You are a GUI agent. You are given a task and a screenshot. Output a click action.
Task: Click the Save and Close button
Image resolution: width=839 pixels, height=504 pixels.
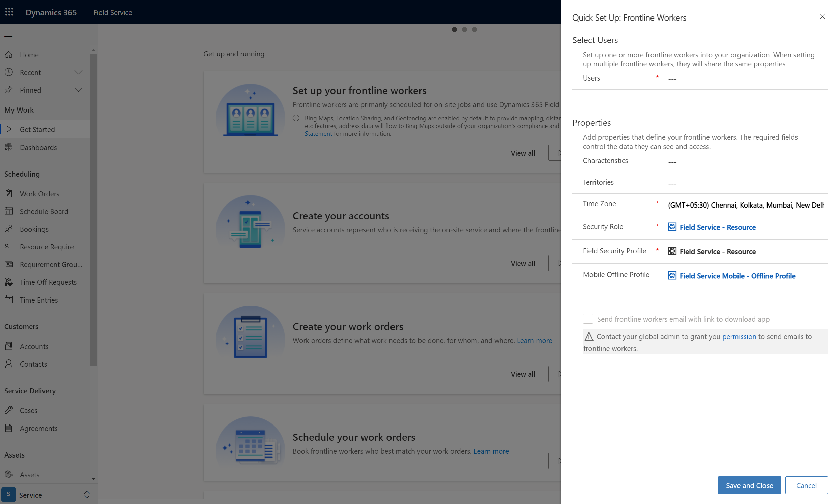(x=749, y=485)
